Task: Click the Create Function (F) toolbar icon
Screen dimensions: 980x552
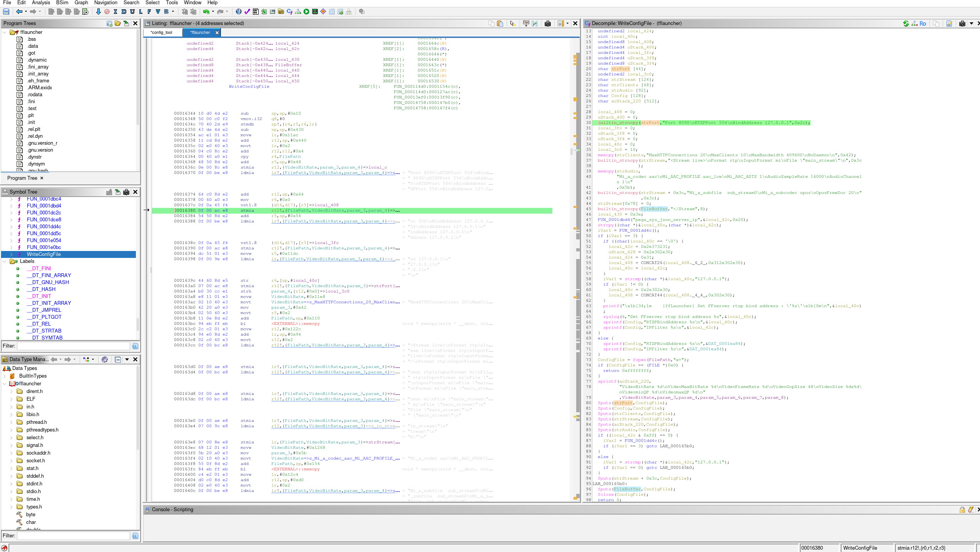Action: point(149,12)
